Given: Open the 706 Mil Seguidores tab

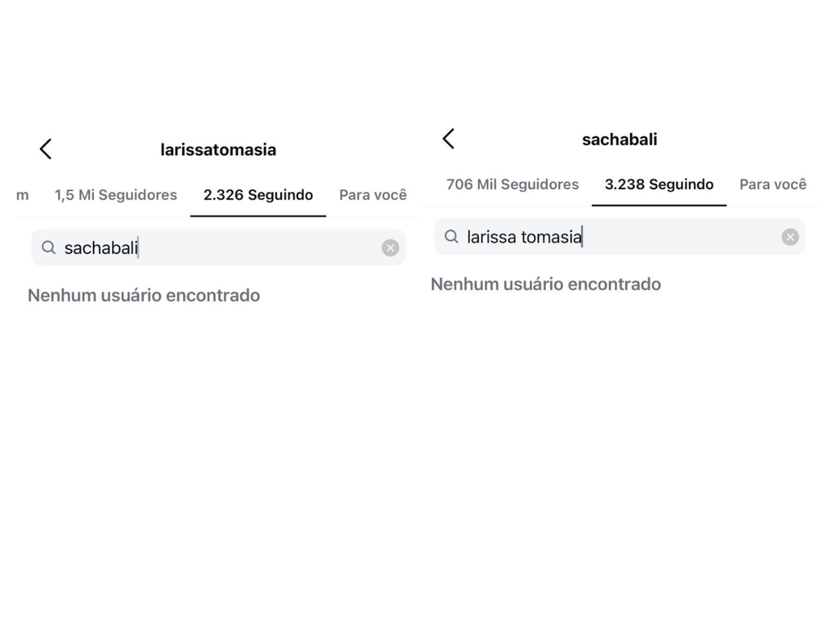Looking at the screenshot, I should pos(513,185).
